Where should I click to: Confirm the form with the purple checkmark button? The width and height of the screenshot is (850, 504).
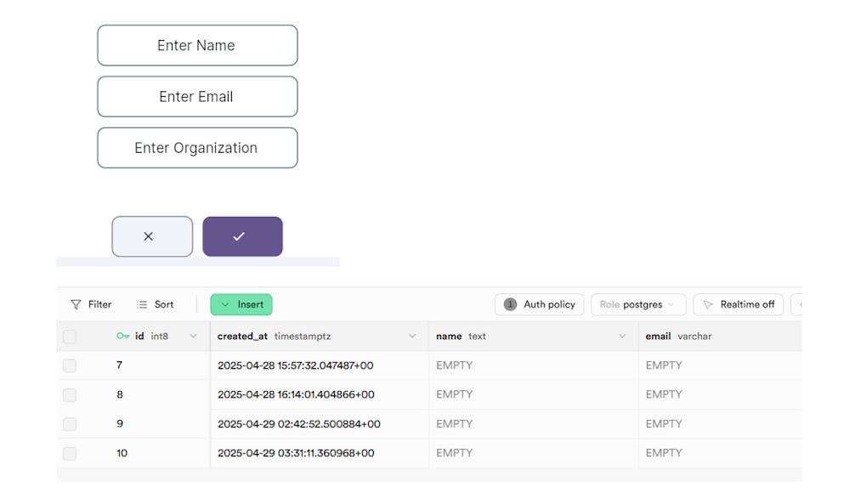tap(242, 236)
